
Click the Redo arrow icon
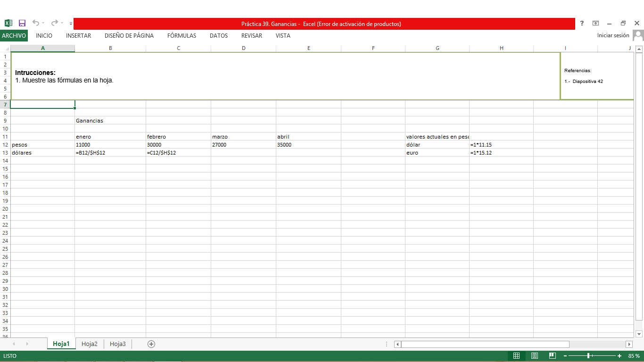click(x=55, y=23)
